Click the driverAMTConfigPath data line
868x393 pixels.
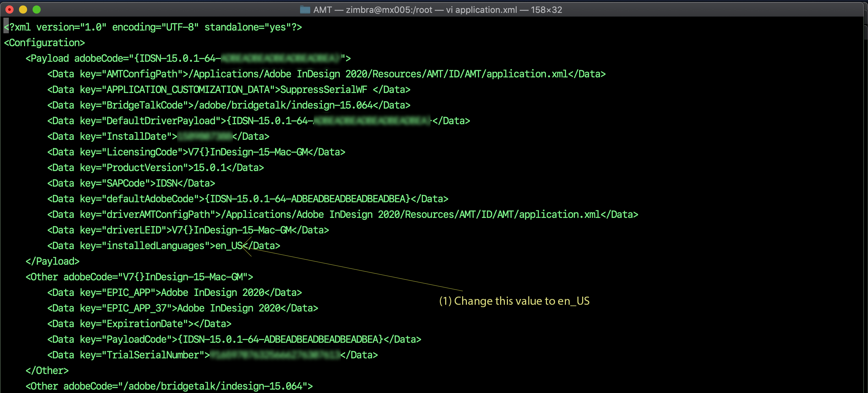click(343, 214)
